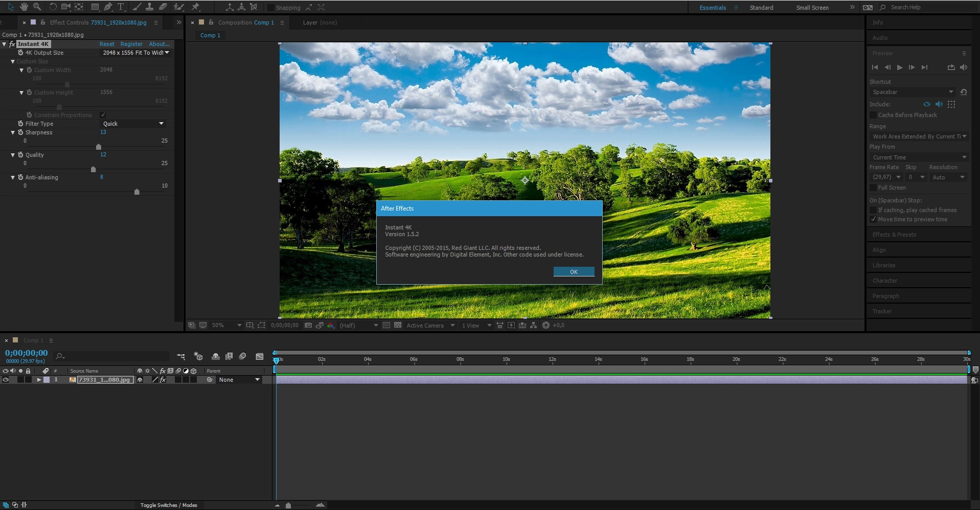This screenshot has width=980, height=510.
Task: Select the arrow Selection tool
Action: tap(11, 7)
